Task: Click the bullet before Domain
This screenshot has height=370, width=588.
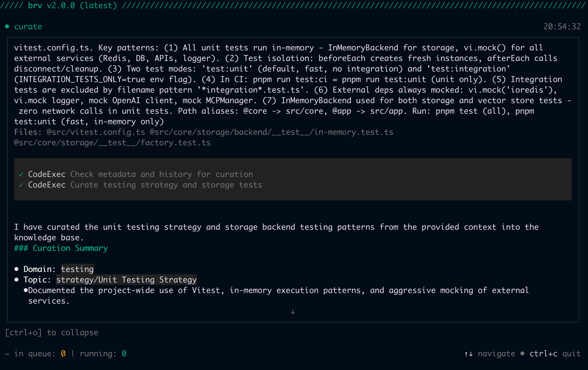Action: click(x=16, y=269)
